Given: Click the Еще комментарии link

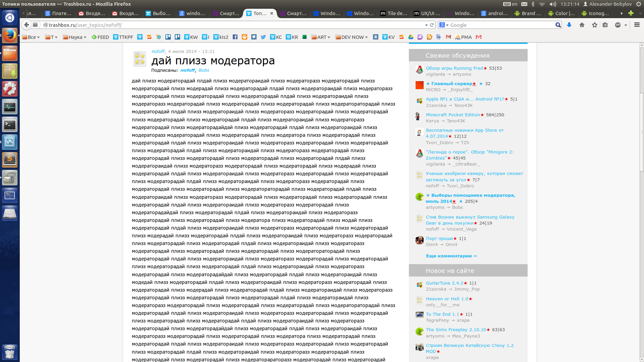Looking at the screenshot, I should click(x=451, y=256).
